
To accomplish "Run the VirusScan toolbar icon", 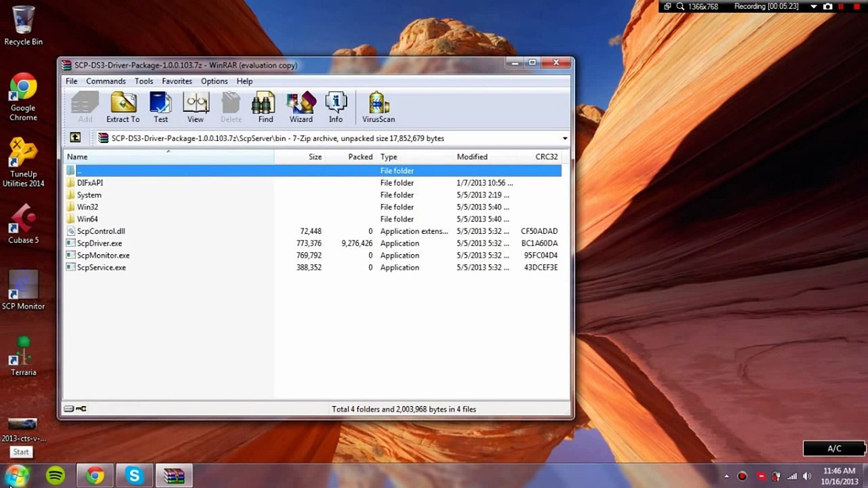I will click(378, 108).
